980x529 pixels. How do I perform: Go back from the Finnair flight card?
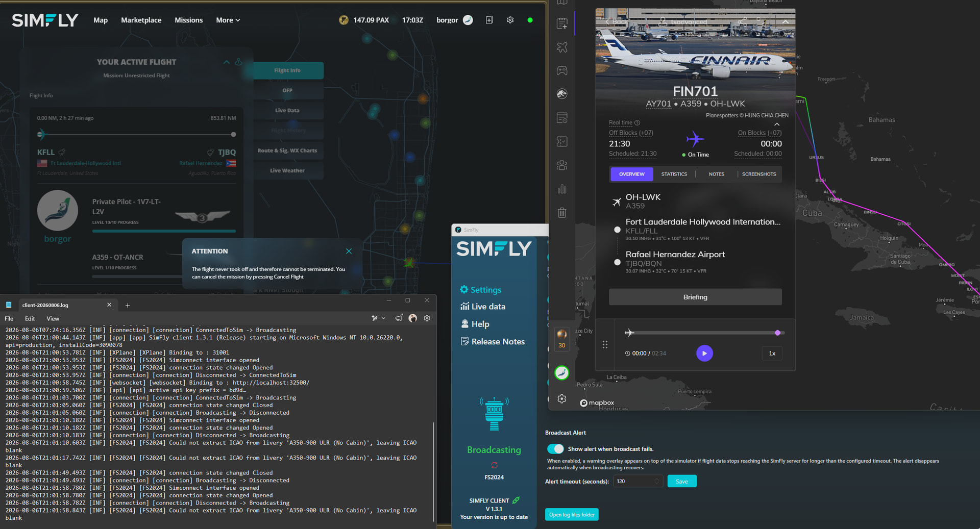[616, 22]
